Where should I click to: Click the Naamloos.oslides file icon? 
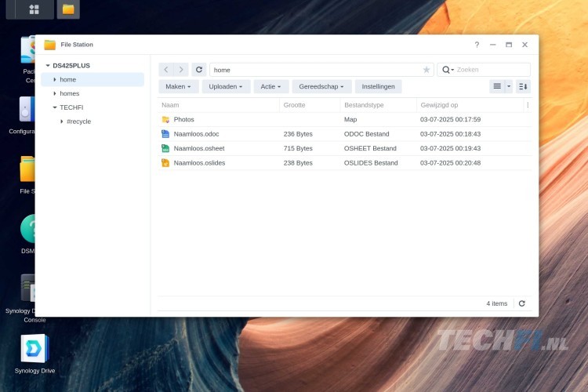coord(165,163)
